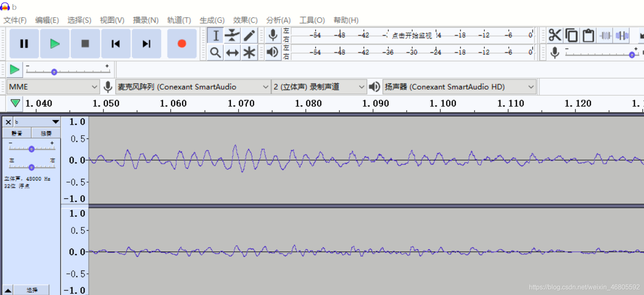Close track b with X button
Viewport: 644px width, 295px height.
[x=8, y=122]
